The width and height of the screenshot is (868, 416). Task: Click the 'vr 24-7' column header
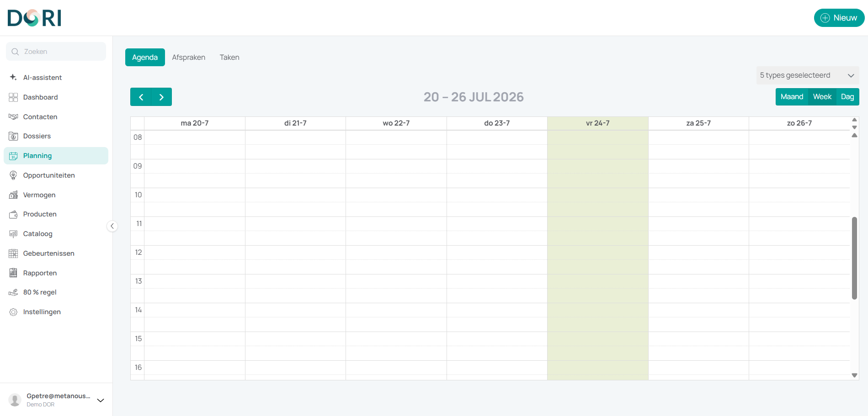[598, 123]
